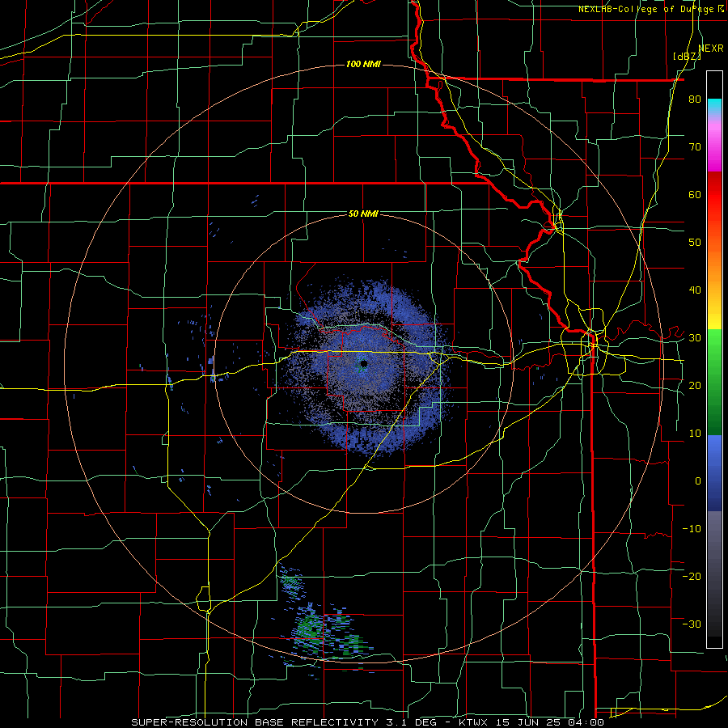Click the NEXR label above the dBZ units
This screenshot has height=728, width=728.
pos(711,49)
